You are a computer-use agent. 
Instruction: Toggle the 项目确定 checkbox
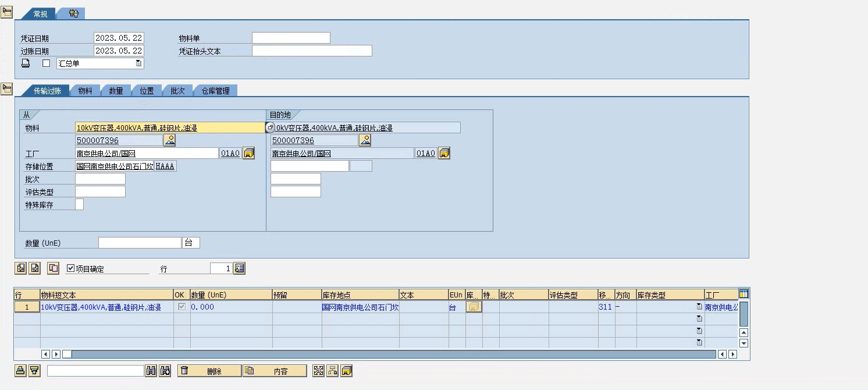(x=71, y=268)
